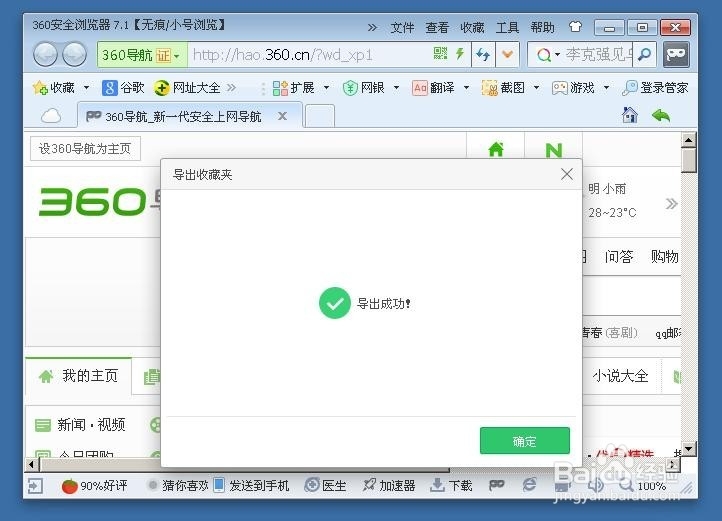Open the 问答 page link
Screen dimensions: 722x521
[x=619, y=256]
